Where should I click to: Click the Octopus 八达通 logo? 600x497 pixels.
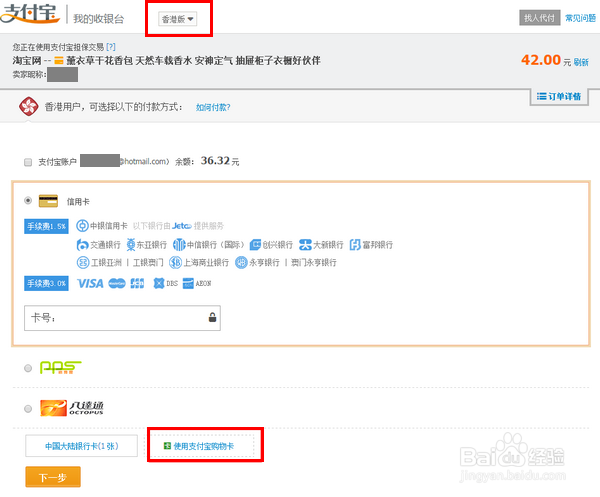click(x=72, y=408)
